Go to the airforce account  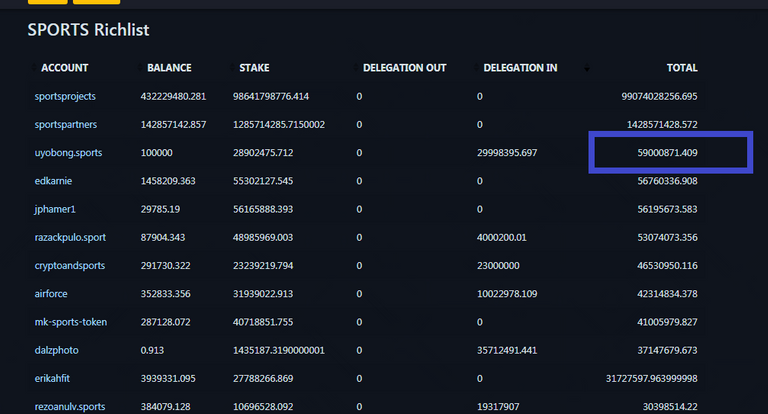51,294
